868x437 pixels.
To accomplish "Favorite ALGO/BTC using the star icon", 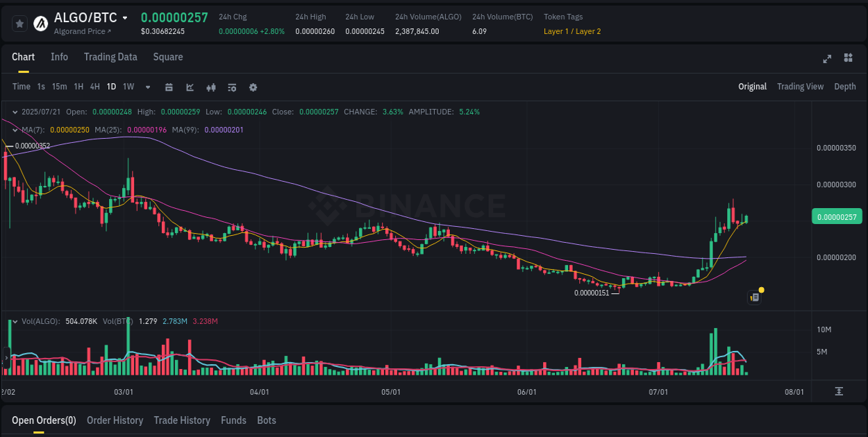I will point(19,23).
